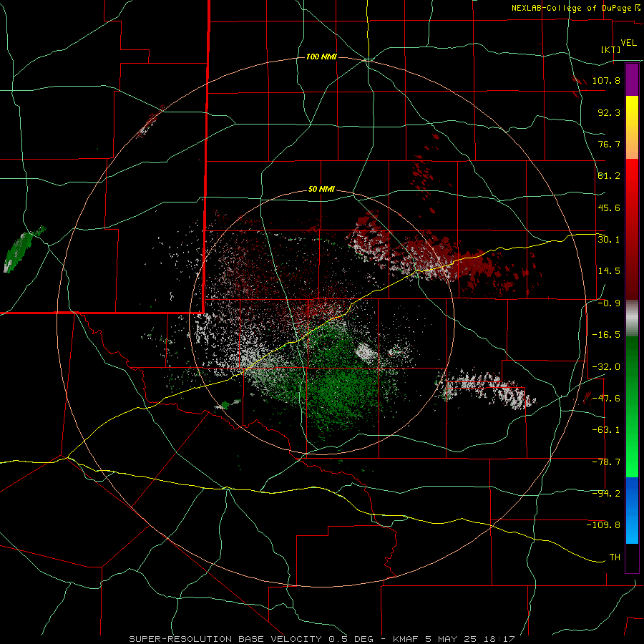This screenshot has width=644, height=644.
Task: Select the 92.3 scale value
Action: [609, 112]
